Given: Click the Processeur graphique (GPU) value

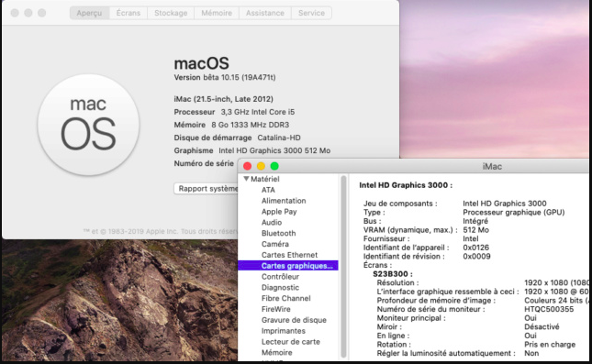Looking at the screenshot, I should click(x=513, y=213).
